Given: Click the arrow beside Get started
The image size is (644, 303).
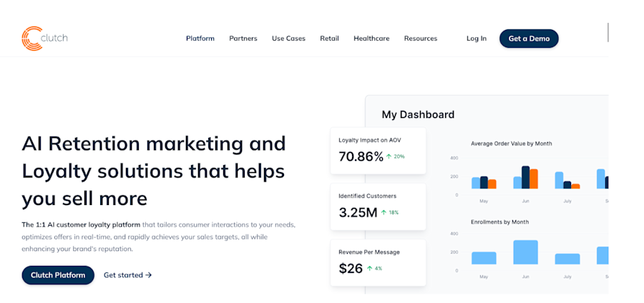Looking at the screenshot, I should (149, 275).
